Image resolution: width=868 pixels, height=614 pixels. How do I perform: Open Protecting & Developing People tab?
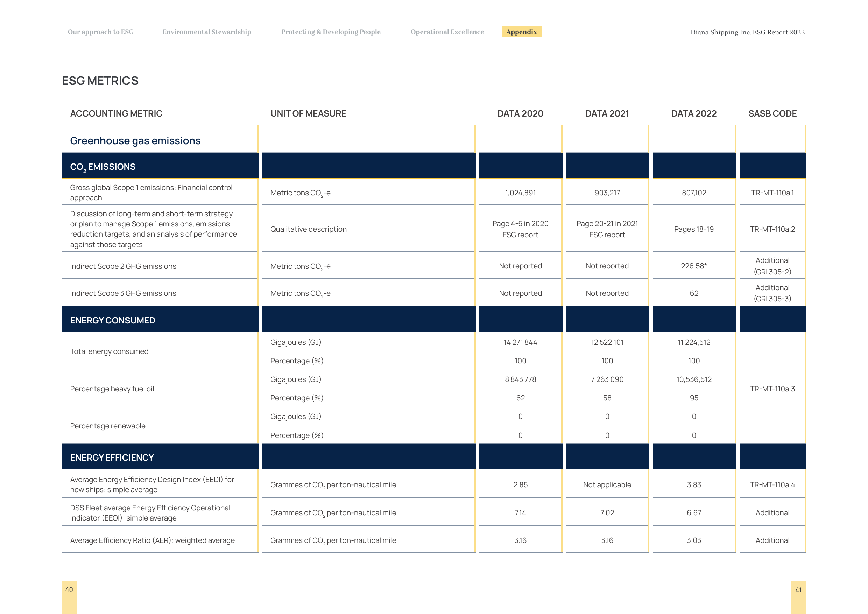pos(331,32)
